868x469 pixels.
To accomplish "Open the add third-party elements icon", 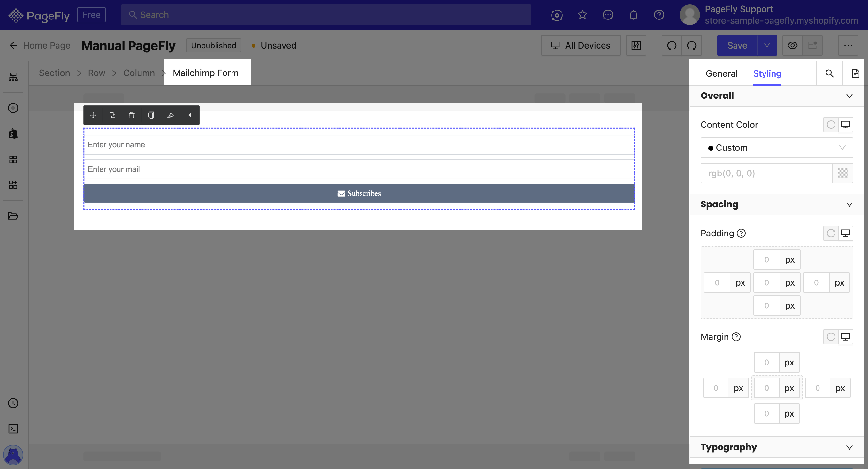I will (x=13, y=185).
